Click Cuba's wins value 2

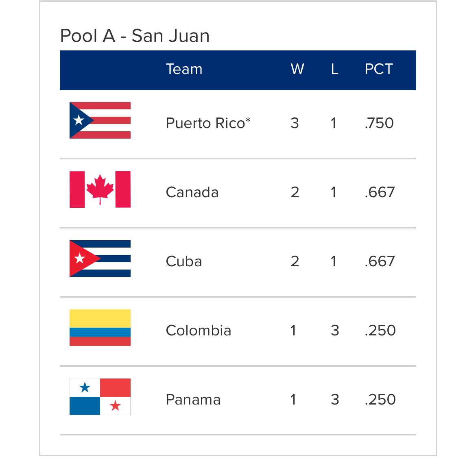pyautogui.click(x=295, y=261)
